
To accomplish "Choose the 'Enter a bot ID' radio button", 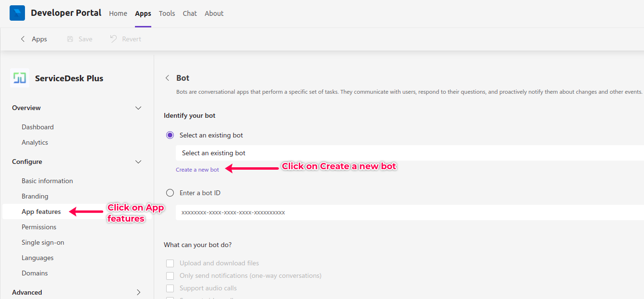I will 170,193.
